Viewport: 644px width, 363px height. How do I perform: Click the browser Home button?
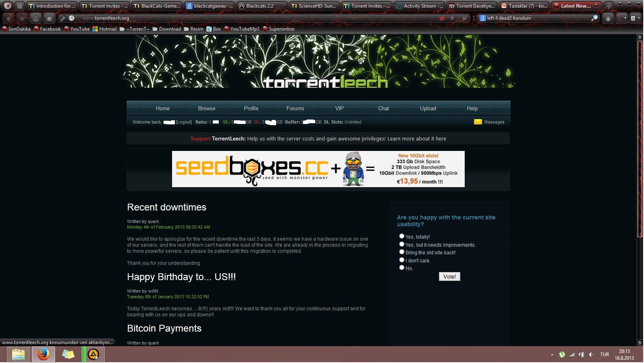pyautogui.click(x=49, y=18)
